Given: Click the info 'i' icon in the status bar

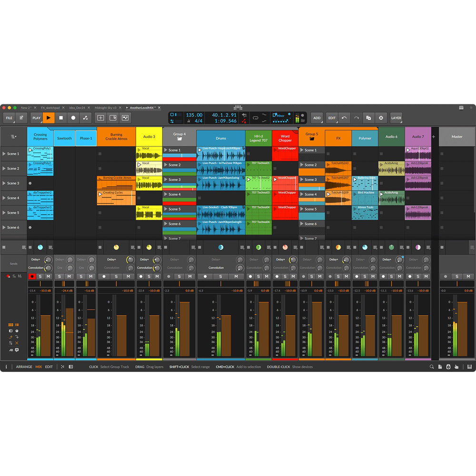Looking at the screenshot, I should 6,367.
